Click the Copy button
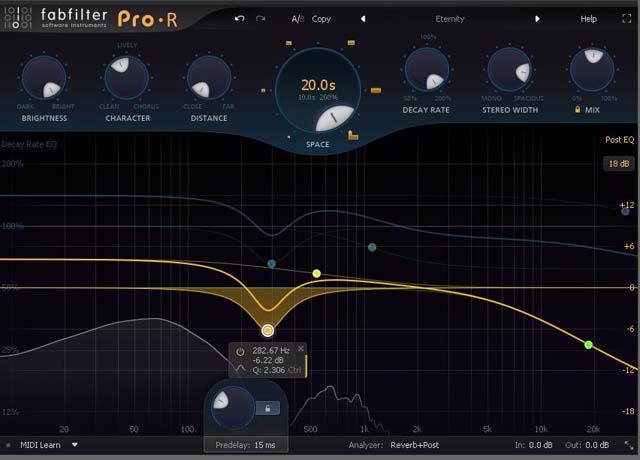 click(x=321, y=19)
